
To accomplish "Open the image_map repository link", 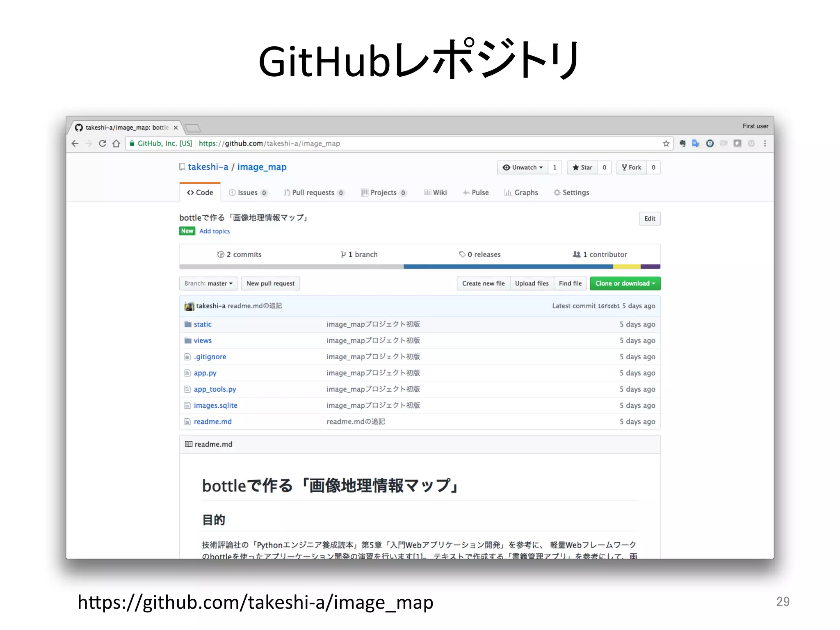I will point(262,167).
